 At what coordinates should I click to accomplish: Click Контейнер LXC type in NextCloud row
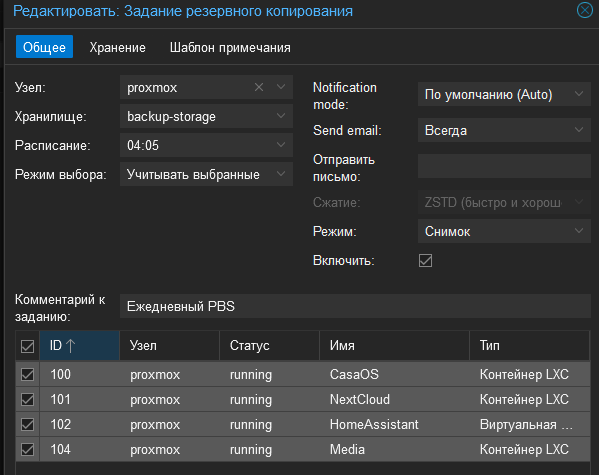coord(524,400)
